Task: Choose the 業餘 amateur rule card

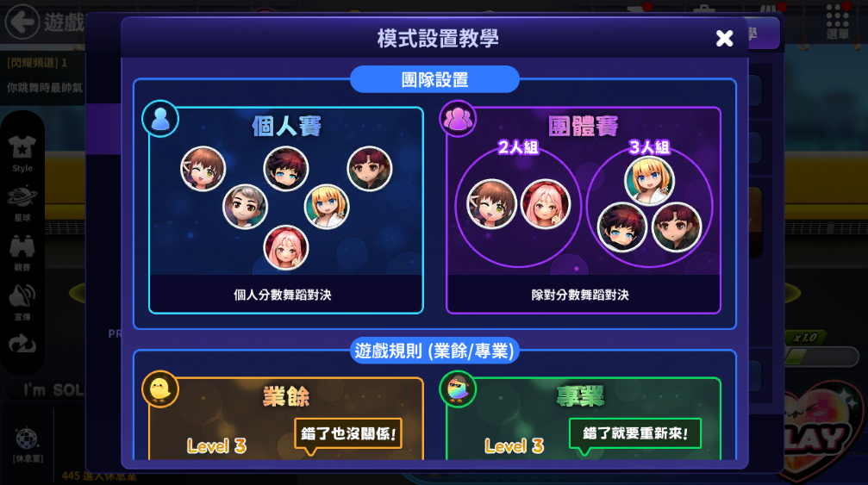Action: click(285, 419)
